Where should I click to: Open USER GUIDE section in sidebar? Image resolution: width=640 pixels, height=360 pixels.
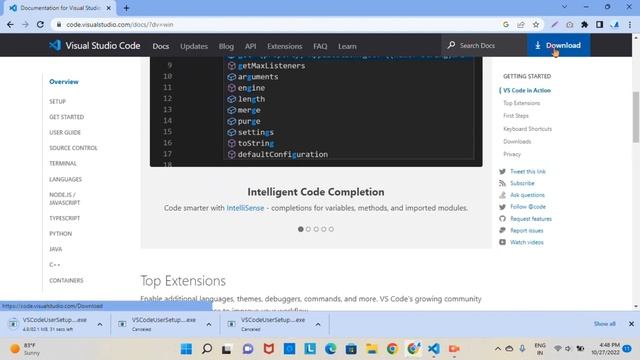click(x=65, y=132)
